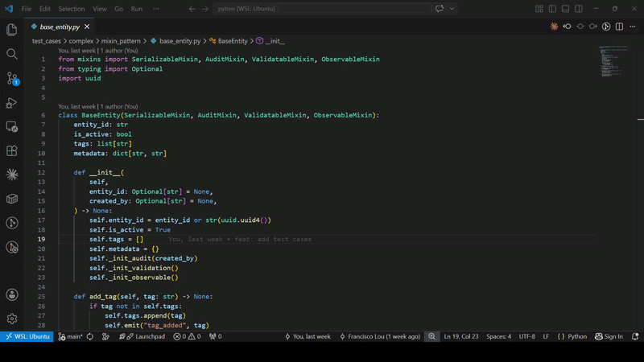Open the Manage gear menu
Screen dimensions: 644x362
click(12, 319)
